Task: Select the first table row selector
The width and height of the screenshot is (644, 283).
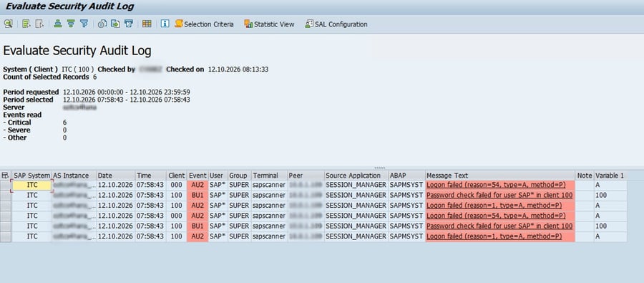Action: [6, 186]
